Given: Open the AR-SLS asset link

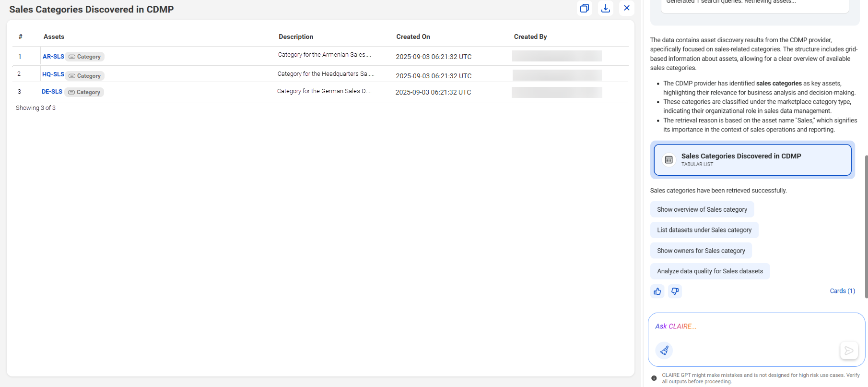Looking at the screenshot, I should click(53, 57).
